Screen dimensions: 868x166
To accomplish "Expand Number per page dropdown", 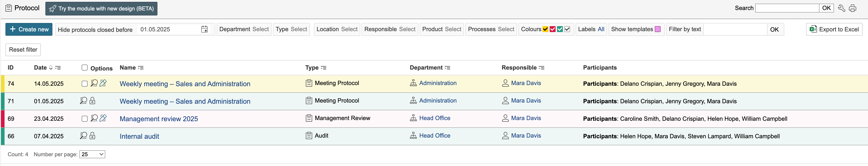I will [92, 154].
